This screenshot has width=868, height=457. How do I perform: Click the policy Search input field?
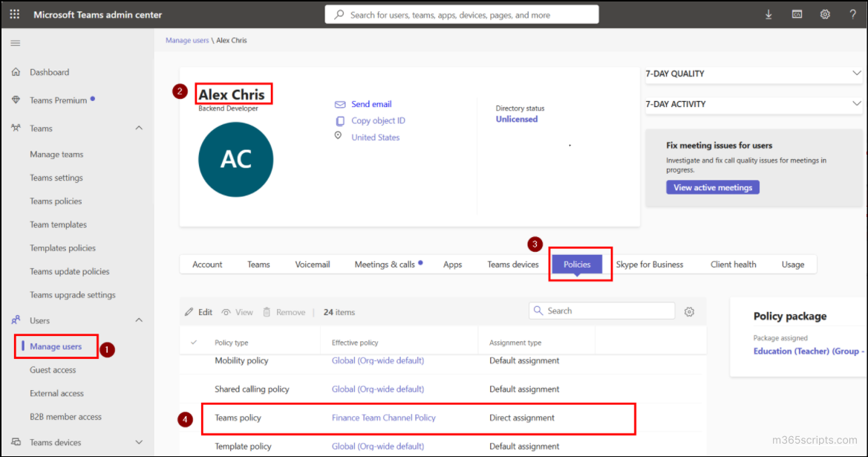[601, 311]
